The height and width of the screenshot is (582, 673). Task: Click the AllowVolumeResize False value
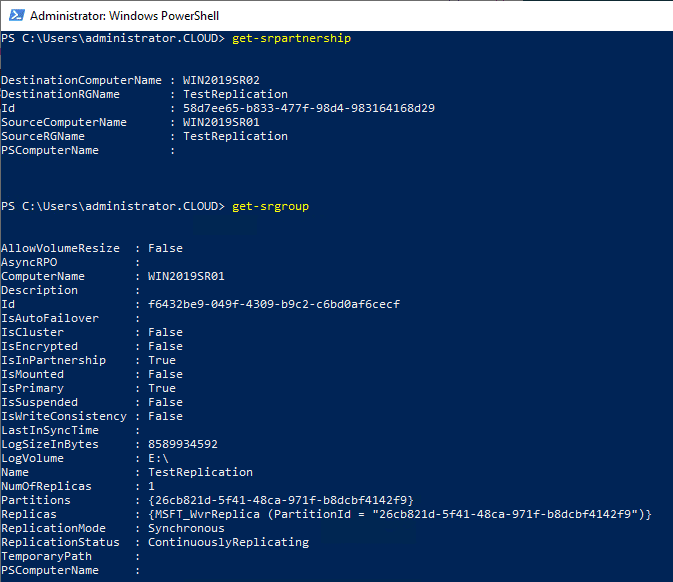tap(165, 248)
